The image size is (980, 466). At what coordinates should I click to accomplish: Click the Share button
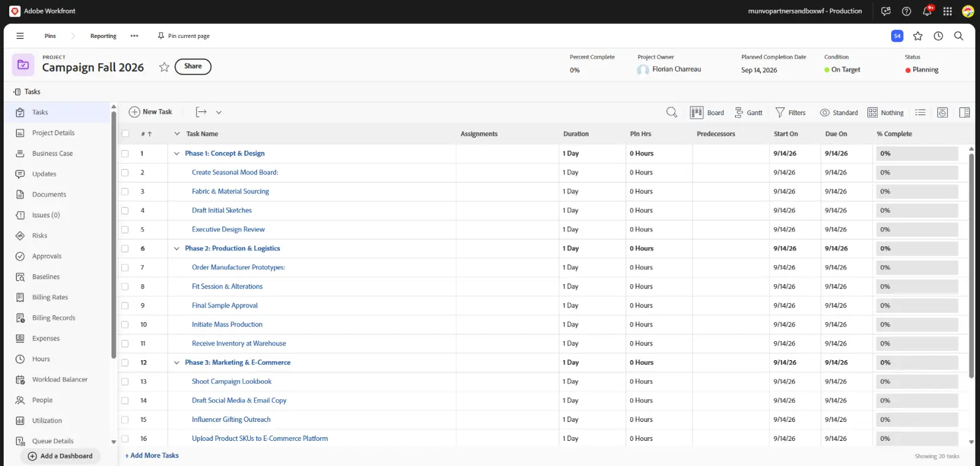point(193,66)
